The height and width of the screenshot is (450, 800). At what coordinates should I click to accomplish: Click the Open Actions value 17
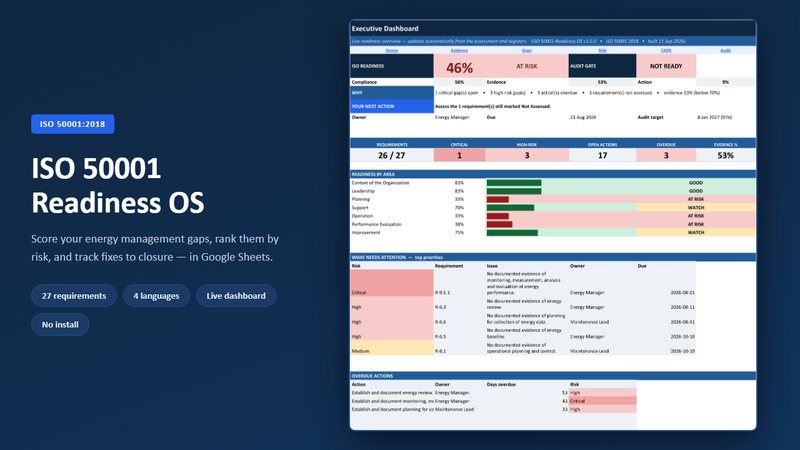point(602,156)
